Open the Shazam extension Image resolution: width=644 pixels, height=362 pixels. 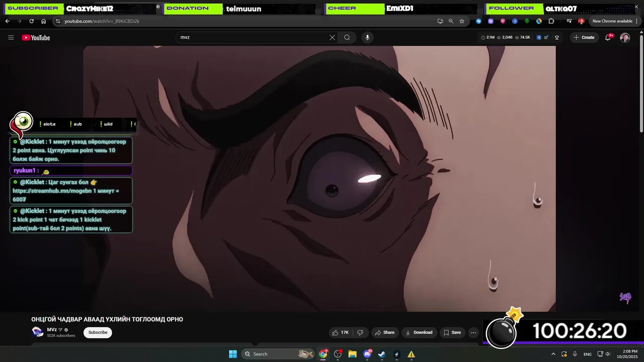tap(478, 21)
